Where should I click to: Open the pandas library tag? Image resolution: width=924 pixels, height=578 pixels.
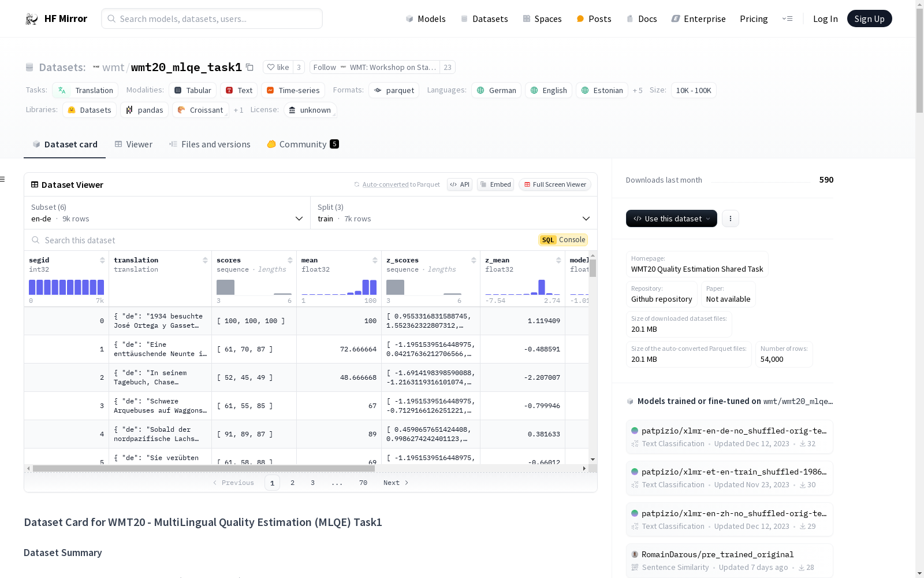144,110
